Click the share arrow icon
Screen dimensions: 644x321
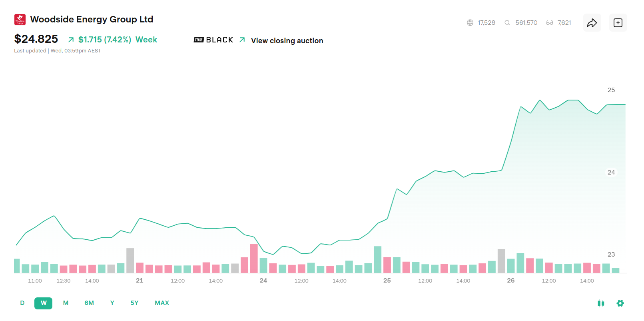(592, 23)
